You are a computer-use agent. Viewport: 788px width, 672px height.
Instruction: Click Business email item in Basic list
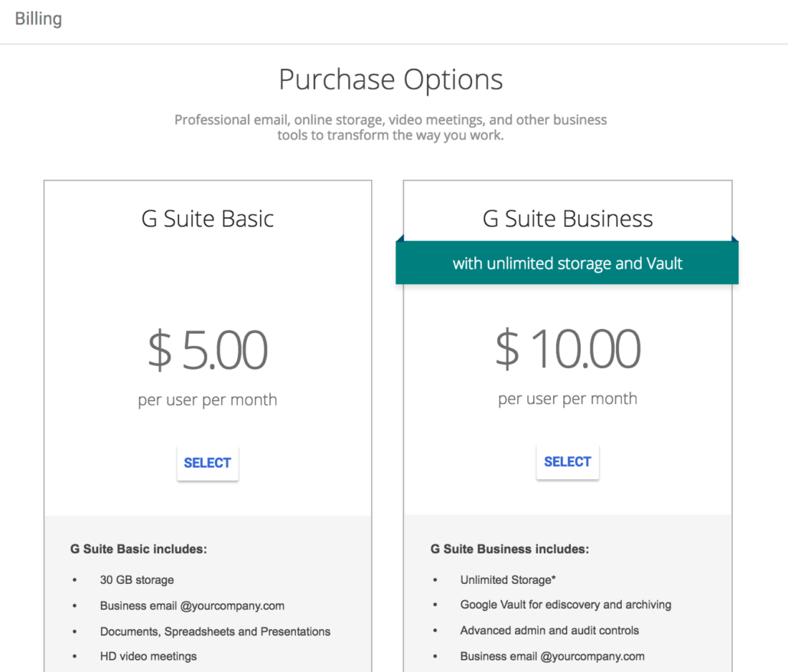pos(192,605)
